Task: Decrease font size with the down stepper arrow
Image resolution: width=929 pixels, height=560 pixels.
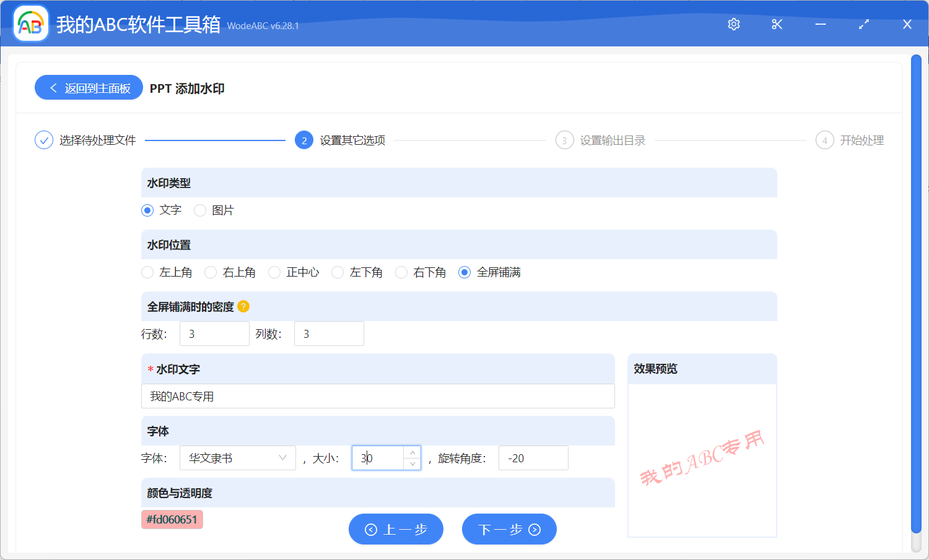Action: pyautogui.click(x=412, y=463)
